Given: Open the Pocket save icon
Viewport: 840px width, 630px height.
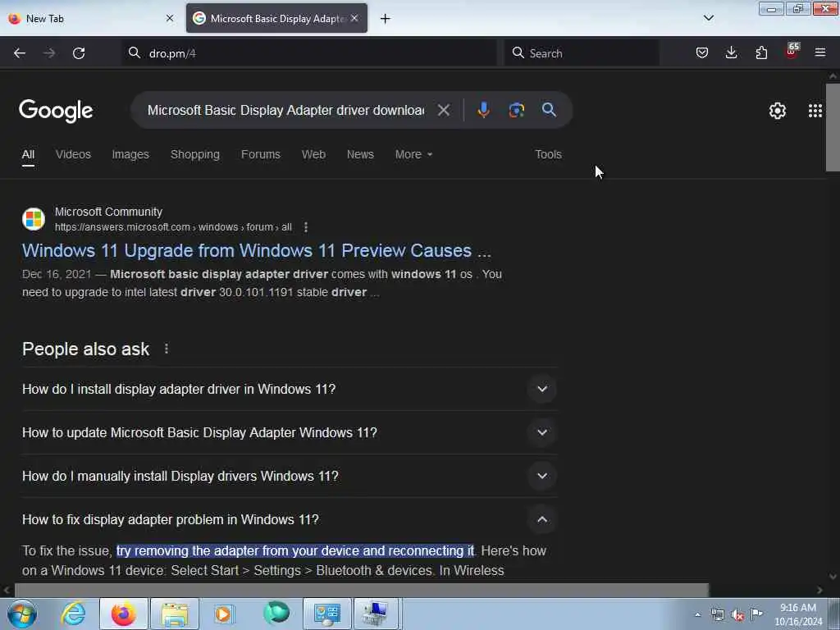Looking at the screenshot, I should click(x=702, y=52).
